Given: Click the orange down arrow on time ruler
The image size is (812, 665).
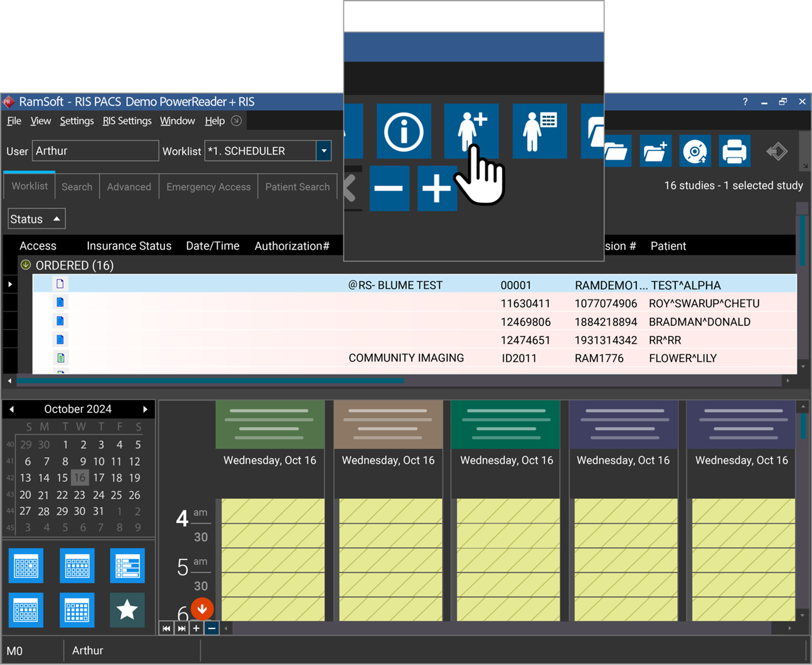Looking at the screenshot, I should coord(202,608).
